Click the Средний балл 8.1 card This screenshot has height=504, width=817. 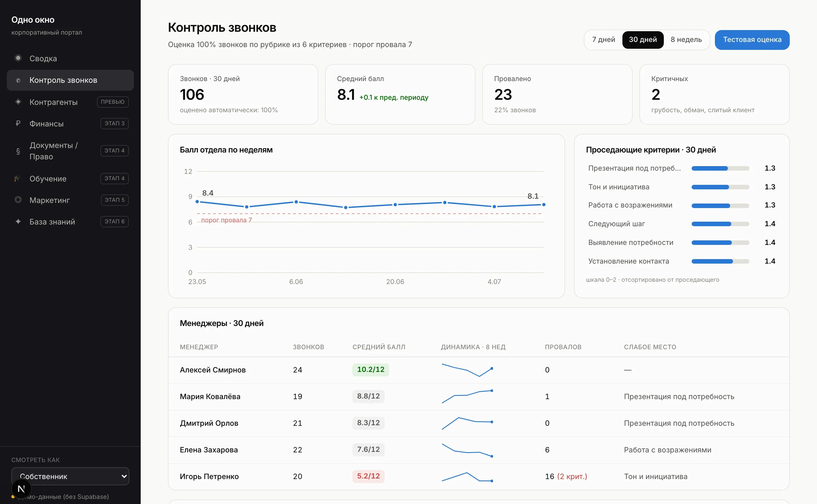(400, 94)
